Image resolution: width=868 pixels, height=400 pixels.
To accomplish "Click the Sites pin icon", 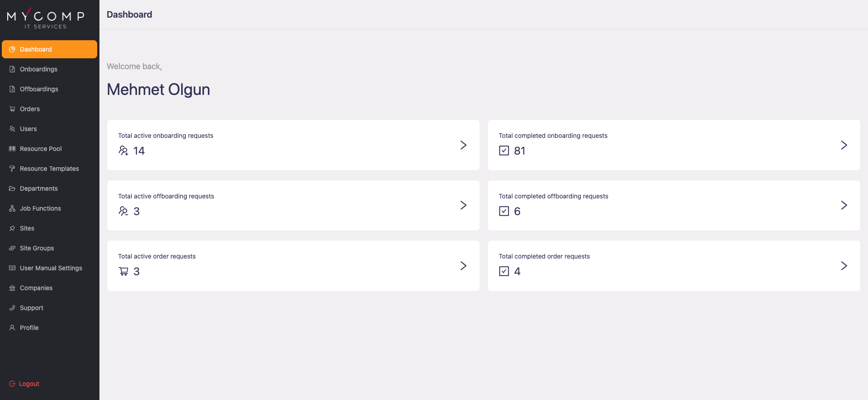I will click(x=12, y=228).
